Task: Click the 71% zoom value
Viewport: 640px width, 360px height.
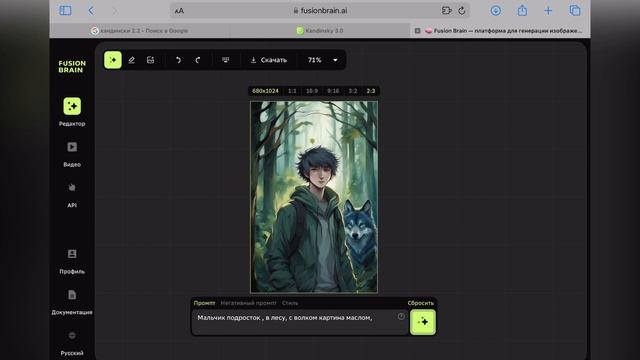Action: pyautogui.click(x=315, y=60)
